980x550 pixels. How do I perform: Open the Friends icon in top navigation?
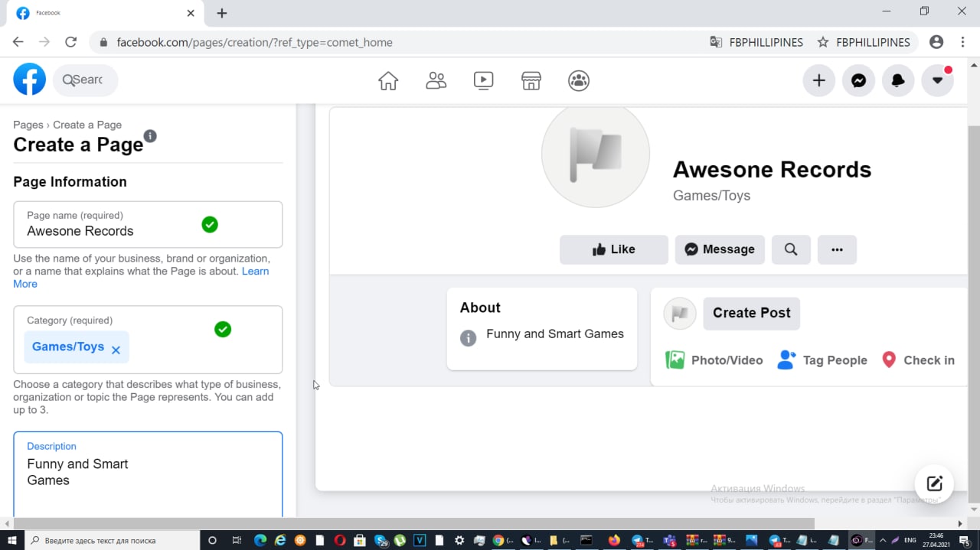[436, 80]
